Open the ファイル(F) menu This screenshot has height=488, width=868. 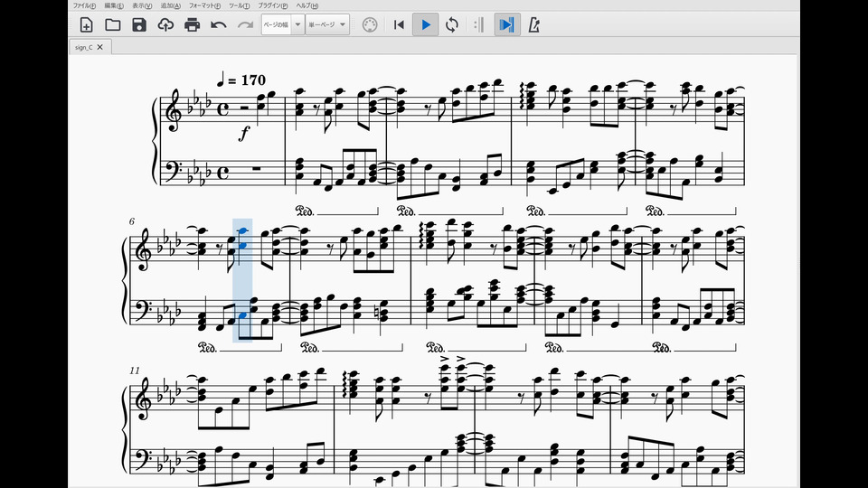pos(84,5)
